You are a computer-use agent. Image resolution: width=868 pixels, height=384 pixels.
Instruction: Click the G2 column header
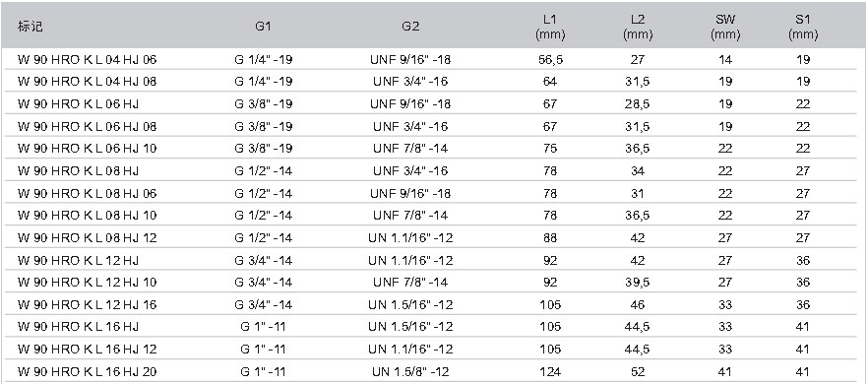tap(410, 27)
